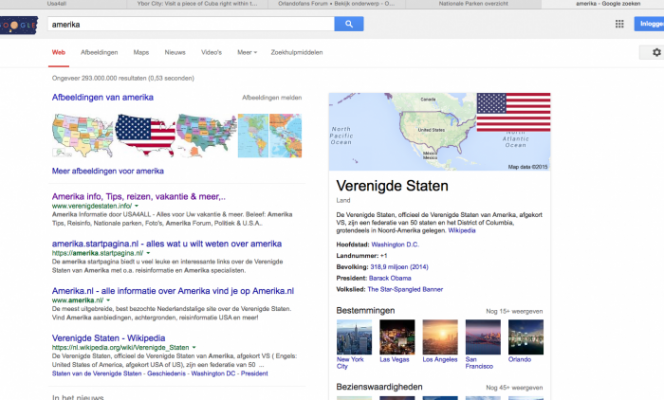The width and height of the screenshot is (664, 400).
Task: Open the San Francisco destination thumbnail
Action: (x=483, y=337)
